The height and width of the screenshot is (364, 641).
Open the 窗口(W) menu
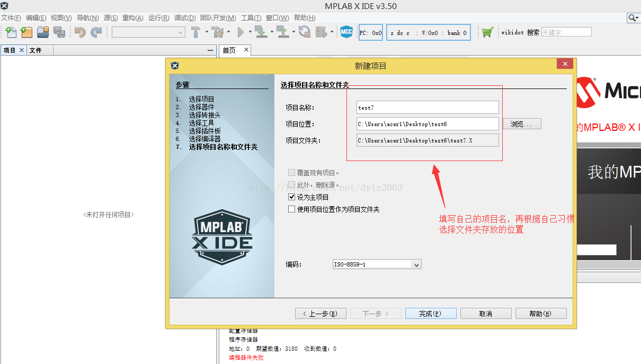click(278, 18)
